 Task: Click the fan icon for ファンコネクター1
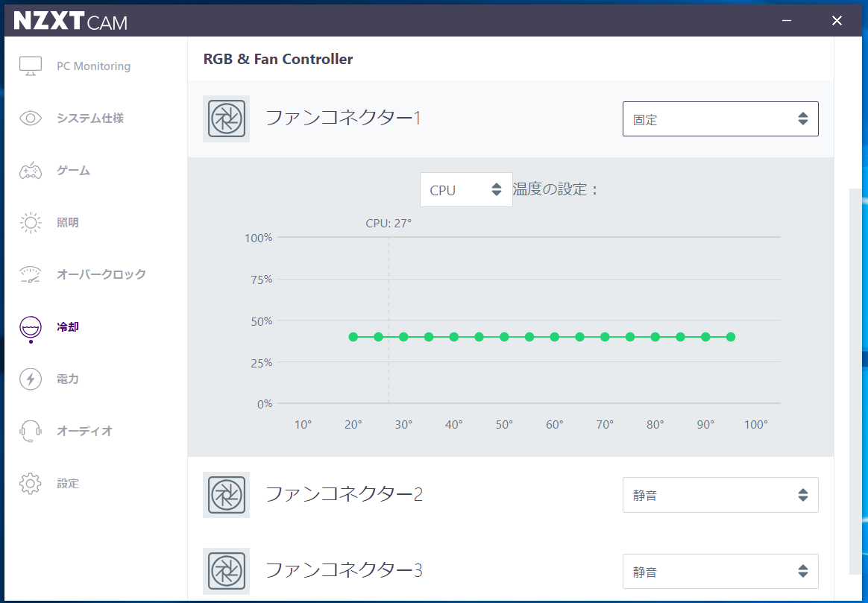[227, 119]
